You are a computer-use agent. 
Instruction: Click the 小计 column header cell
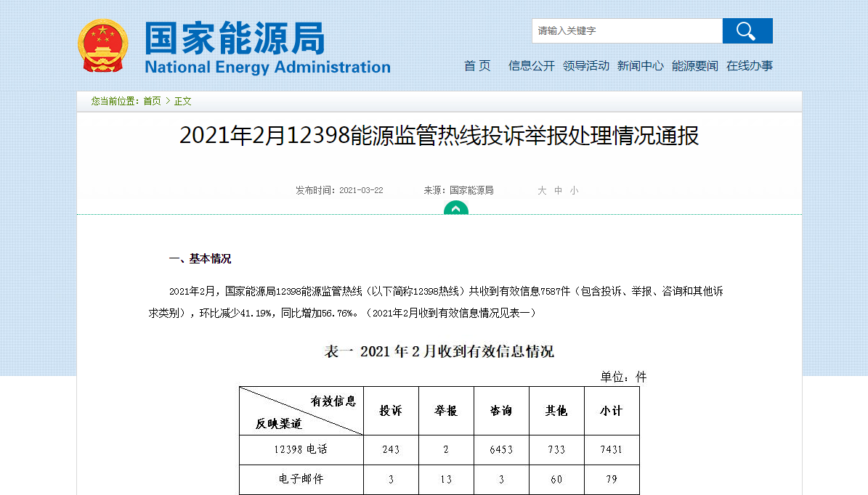point(611,411)
